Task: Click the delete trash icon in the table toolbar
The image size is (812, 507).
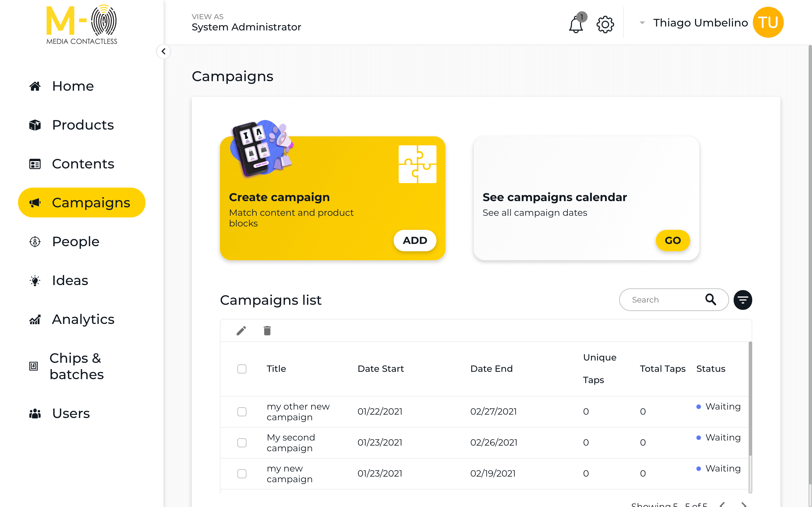Action: coord(267,331)
